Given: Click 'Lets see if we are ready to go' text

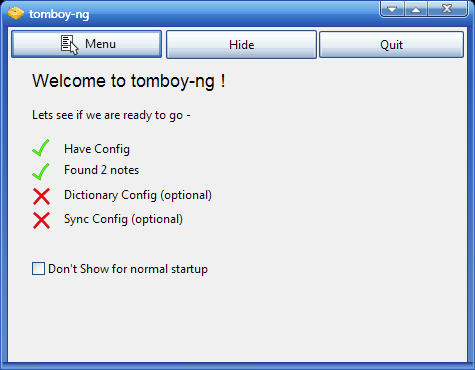Looking at the screenshot, I should click(x=111, y=115).
